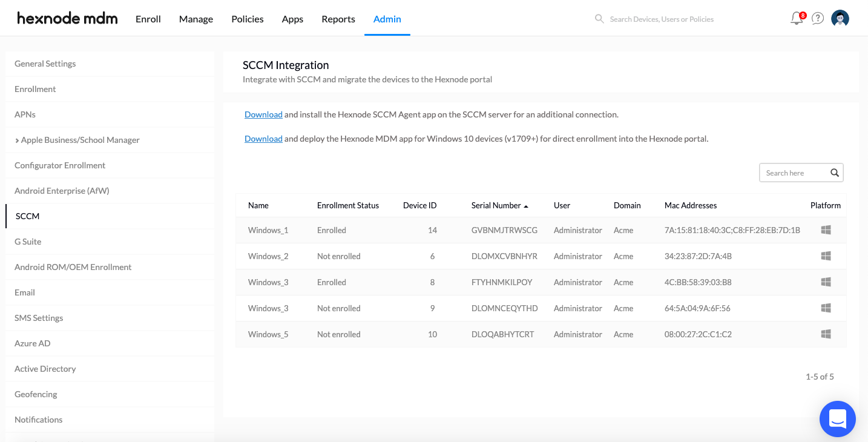The height and width of the screenshot is (442, 868).
Task: Click MAC address 34:23:87:2D:7A:4B
Action: pos(698,256)
